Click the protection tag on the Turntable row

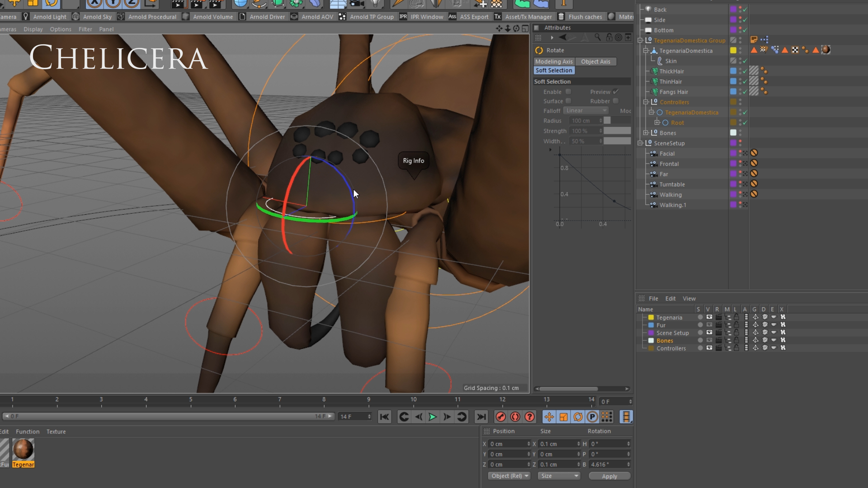pyautogui.click(x=754, y=184)
